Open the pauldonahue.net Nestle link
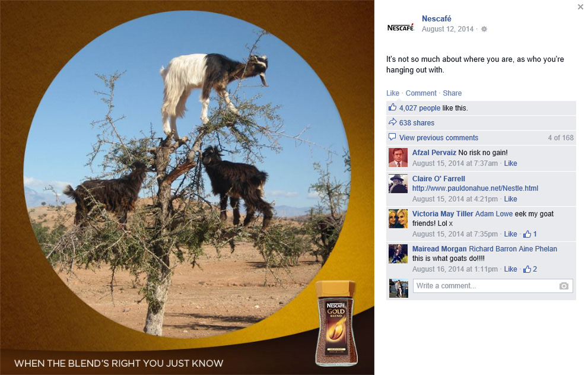588x375 pixels. pyautogui.click(x=475, y=188)
